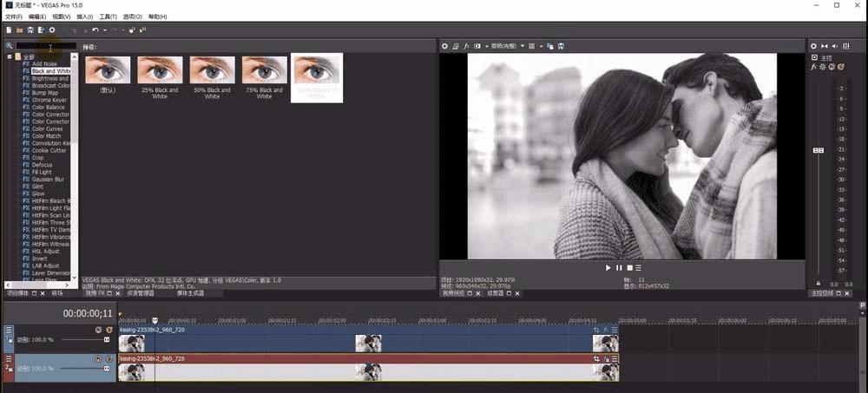Open master bus settings gear icon
The height and width of the screenshot is (393, 868).
point(813,46)
